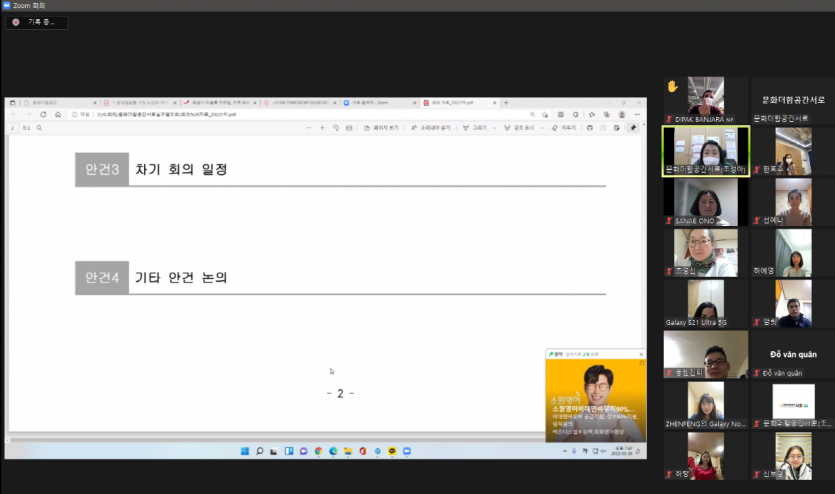
Task: Click the 페이지 보기 page view button
Action: click(381, 128)
